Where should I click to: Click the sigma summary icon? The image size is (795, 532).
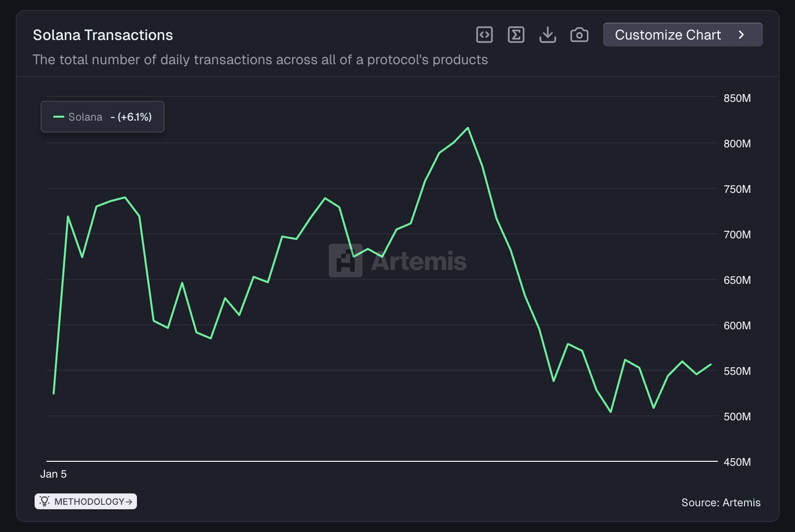coord(516,35)
